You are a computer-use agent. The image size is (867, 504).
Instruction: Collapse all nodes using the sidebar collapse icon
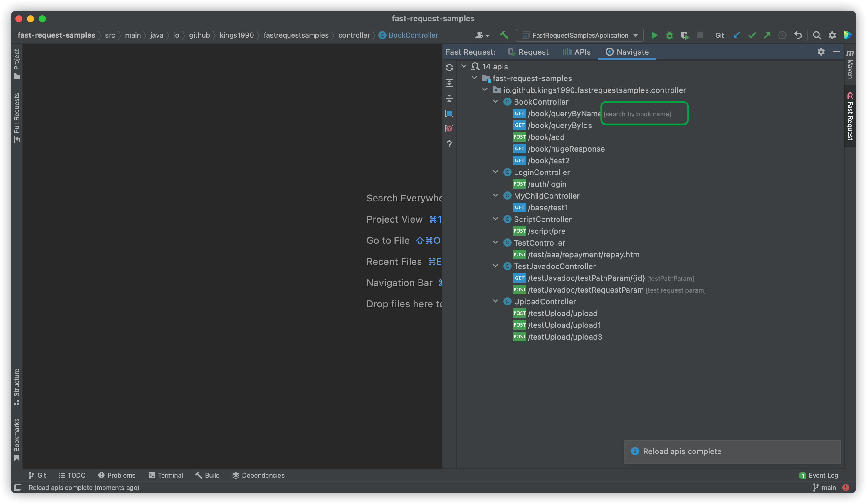tap(449, 98)
